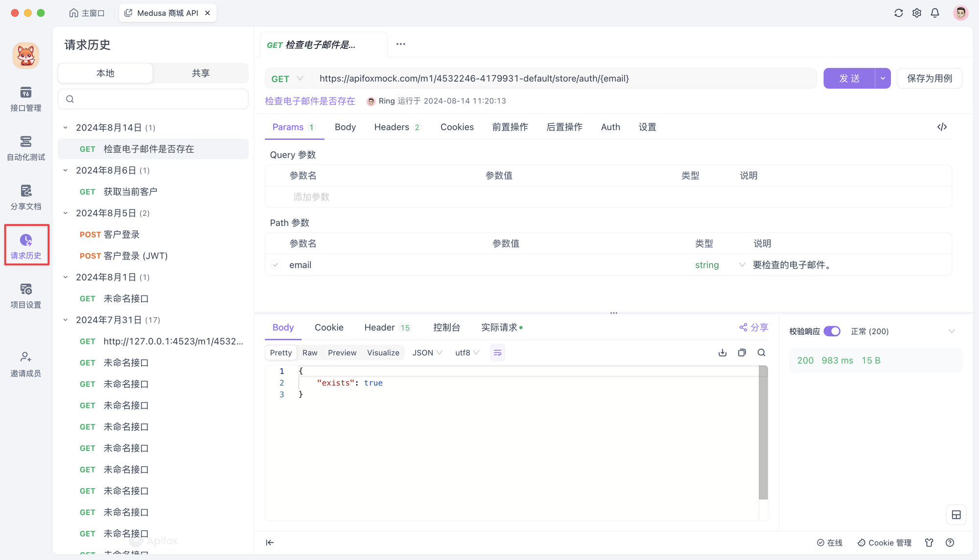Image resolution: width=979 pixels, height=560 pixels.
Task: Click the panel splitter handle dots
Action: pyautogui.click(x=614, y=313)
